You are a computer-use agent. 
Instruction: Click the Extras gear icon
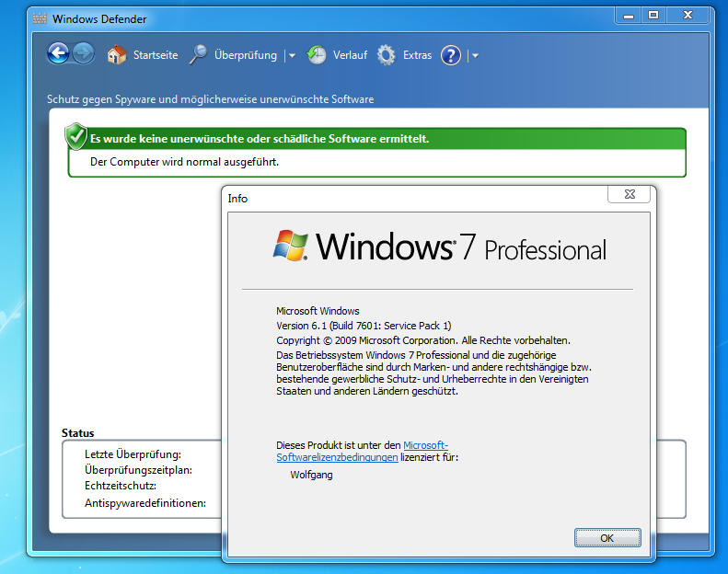click(x=386, y=55)
